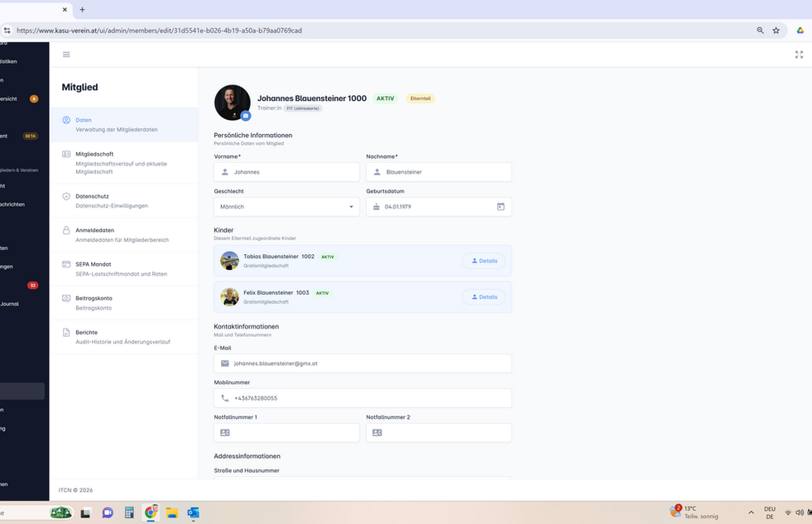The height and width of the screenshot is (524, 812).
Task: Open the Google Drive extension icon
Action: [x=800, y=31]
